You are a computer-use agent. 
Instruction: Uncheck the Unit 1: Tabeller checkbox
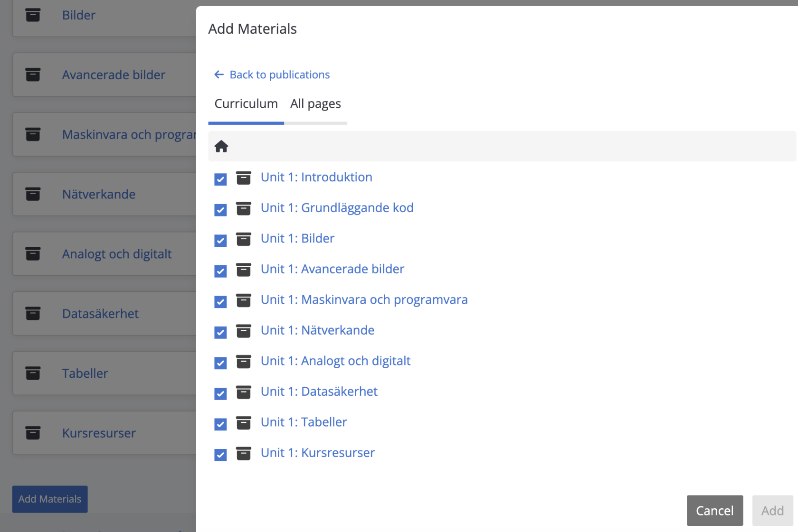(x=220, y=424)
